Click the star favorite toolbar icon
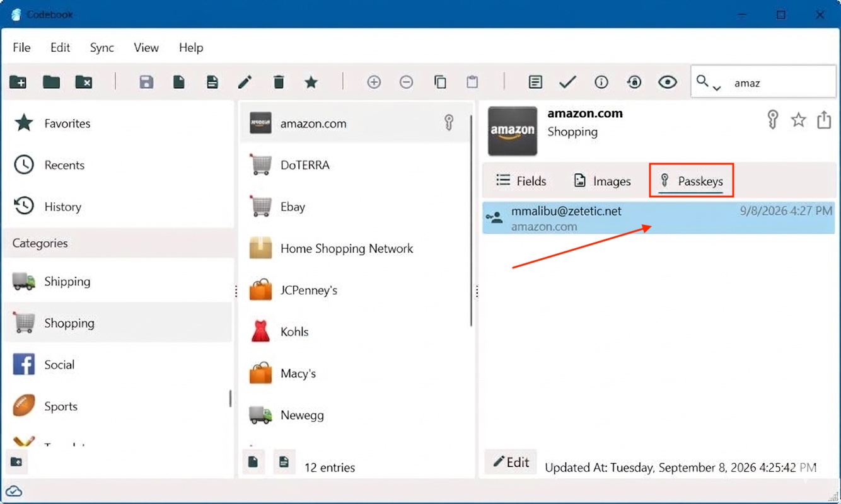The image size is (841, 504). pos(311,82)
